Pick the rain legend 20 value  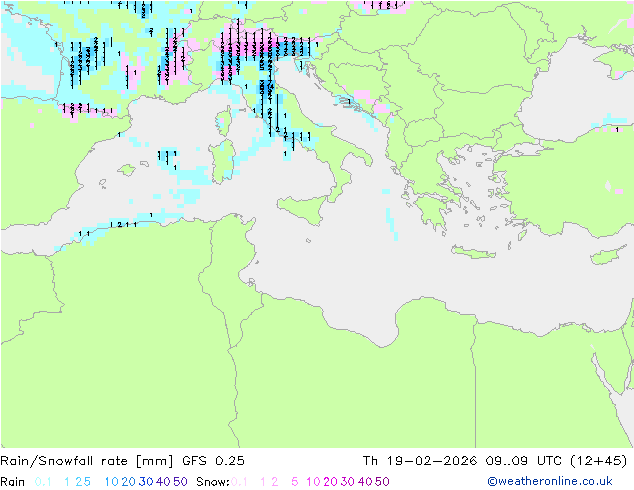click(x=129, y=482)
